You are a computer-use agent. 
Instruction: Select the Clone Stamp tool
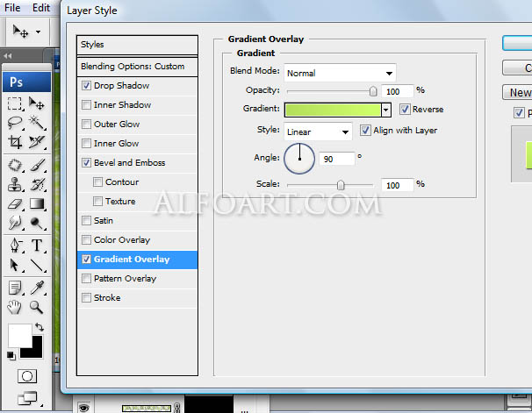15,185
